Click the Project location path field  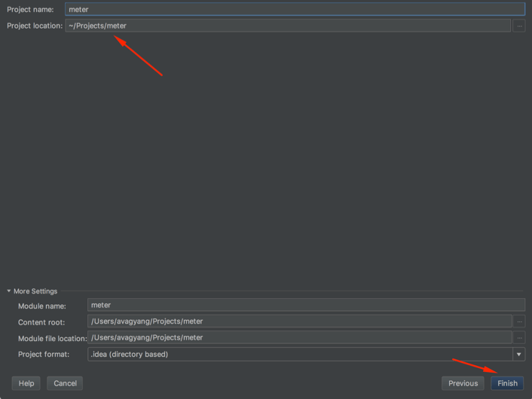(x=286, y=26)
